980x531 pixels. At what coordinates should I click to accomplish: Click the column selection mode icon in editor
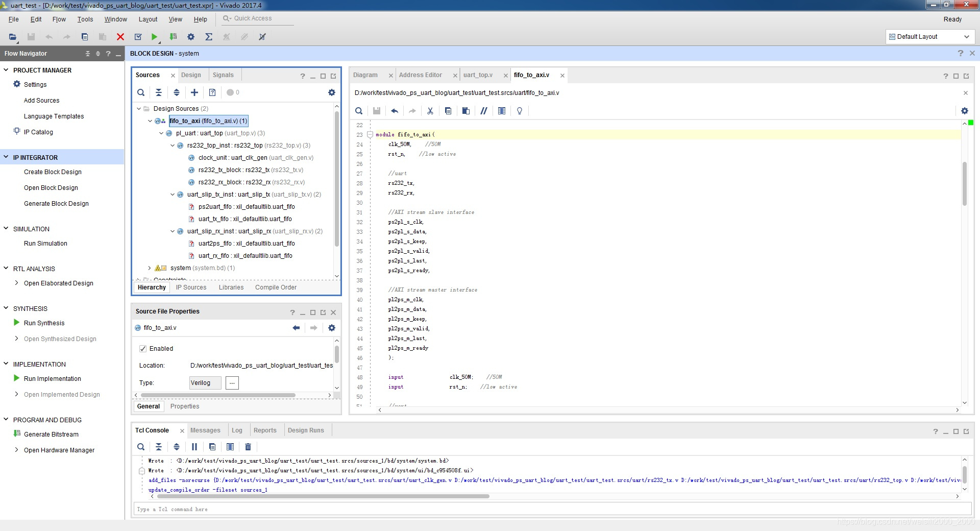point(502,111)
